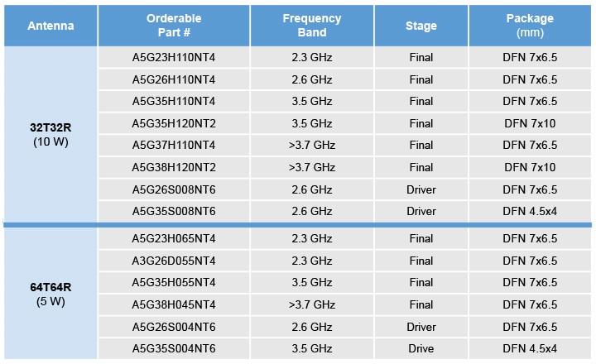The height and width of the screenshot is (364, 596).
Task: Select the stage cell for A5G26S004NT6
Action: pos(421,327)
